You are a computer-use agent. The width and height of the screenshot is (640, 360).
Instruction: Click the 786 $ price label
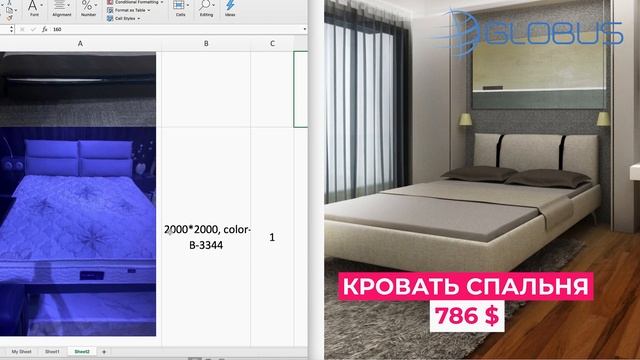[x=467, y=316]
